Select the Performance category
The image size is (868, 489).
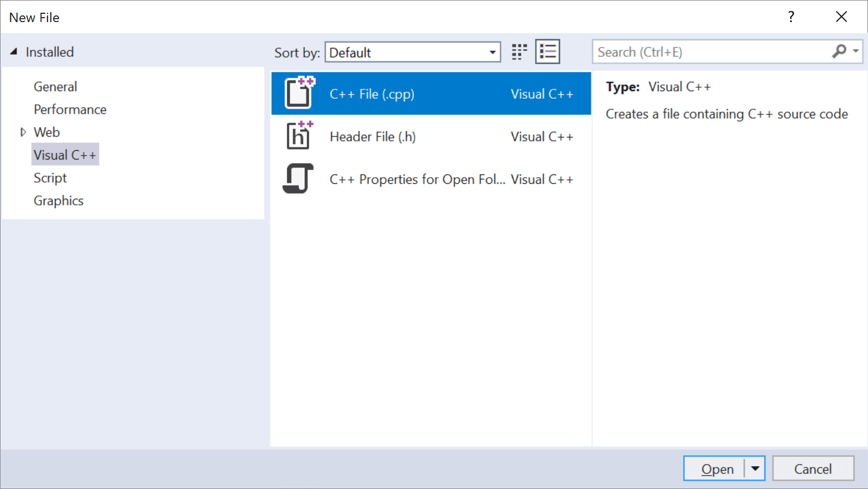(70, 109)
